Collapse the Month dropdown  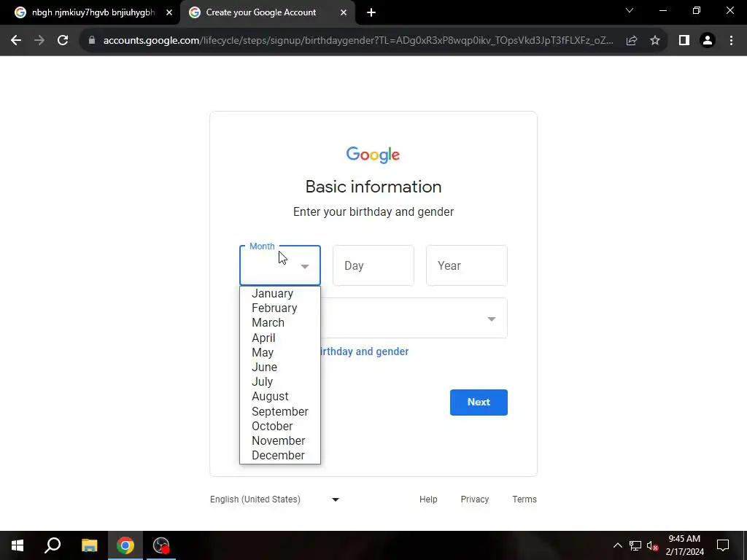coord(280,265)
